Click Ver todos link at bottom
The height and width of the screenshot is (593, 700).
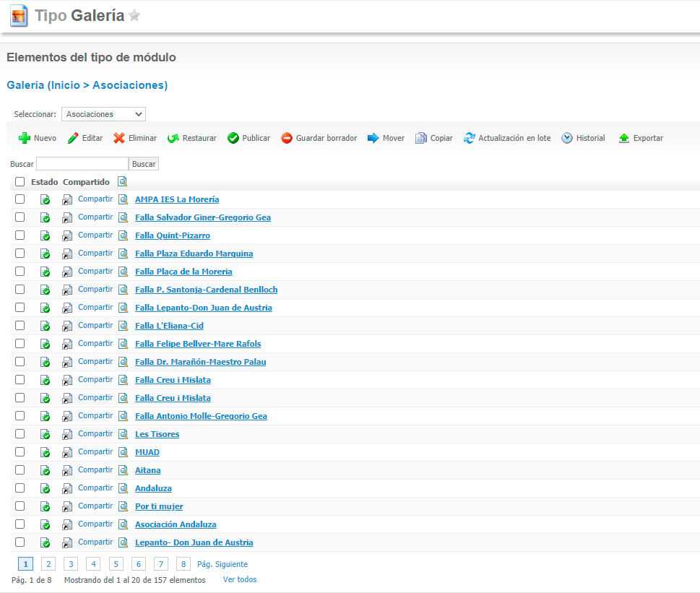point(240,579)
